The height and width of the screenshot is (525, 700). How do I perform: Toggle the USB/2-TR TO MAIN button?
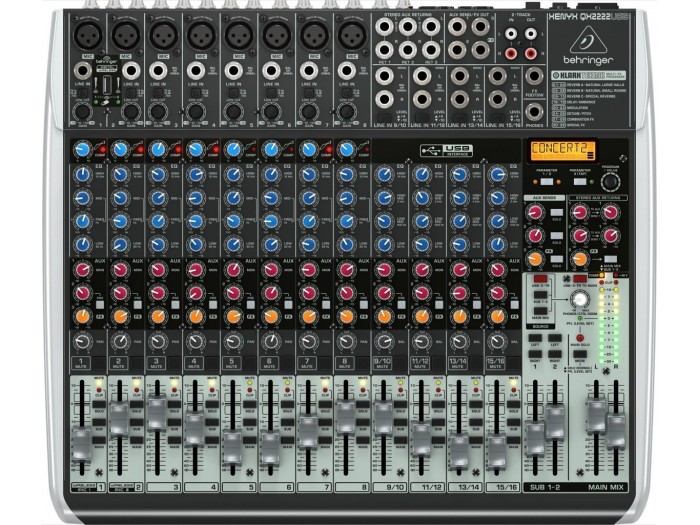(579, 279)
